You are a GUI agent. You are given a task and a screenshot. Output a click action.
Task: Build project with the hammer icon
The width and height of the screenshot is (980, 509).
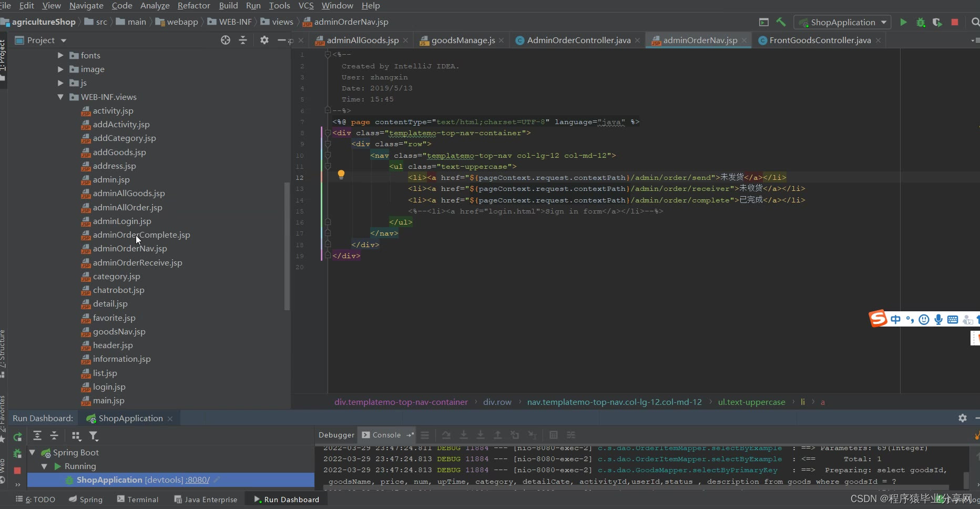pyautogui.click(x=781, y=22)
